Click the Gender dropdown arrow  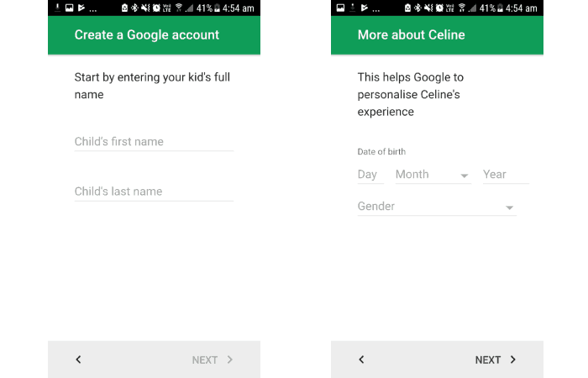[509, 207]
